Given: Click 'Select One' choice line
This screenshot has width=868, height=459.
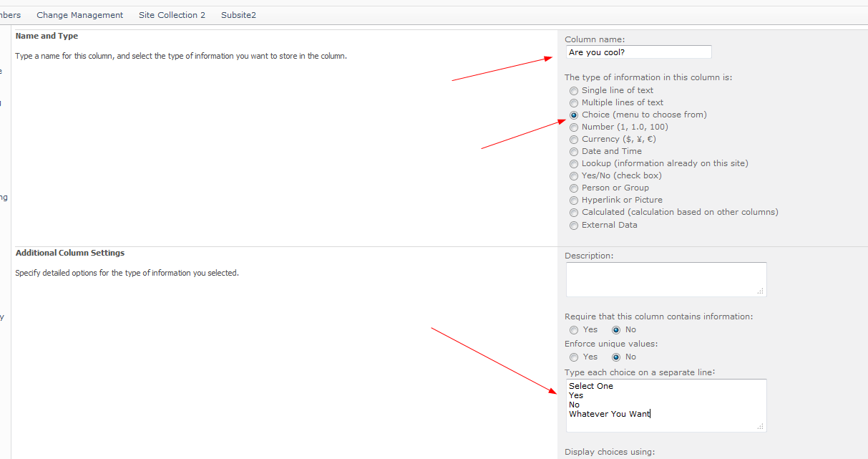Looking at the screenshot, I should (591, 386).
